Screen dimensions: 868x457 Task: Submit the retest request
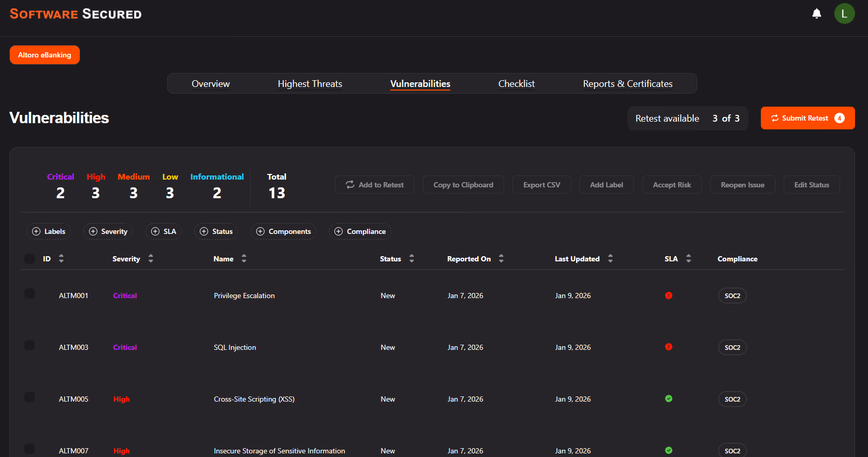click(x=807, y=118)
